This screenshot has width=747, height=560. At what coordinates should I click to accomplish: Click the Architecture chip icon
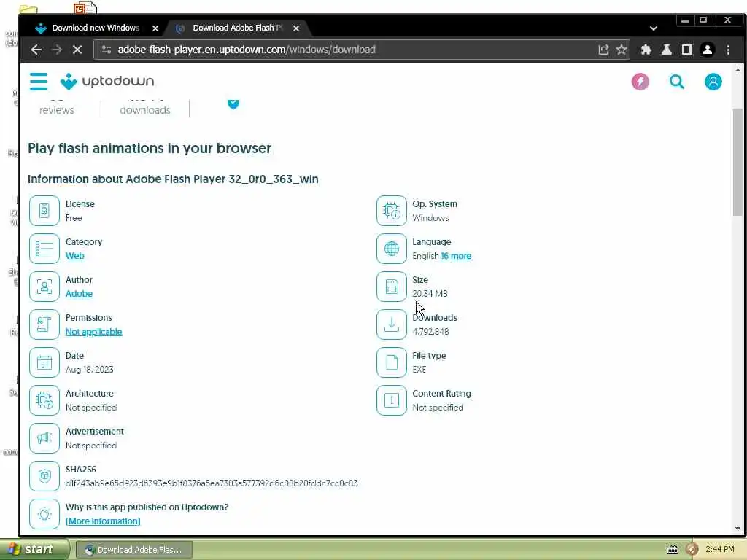click(44, 400)
